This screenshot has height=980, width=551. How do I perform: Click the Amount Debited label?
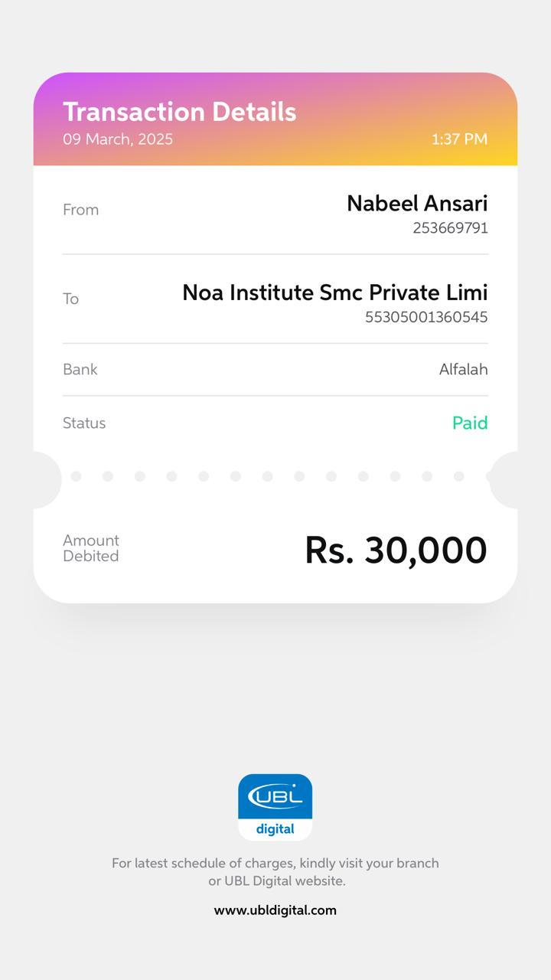[x=90, y=548]
